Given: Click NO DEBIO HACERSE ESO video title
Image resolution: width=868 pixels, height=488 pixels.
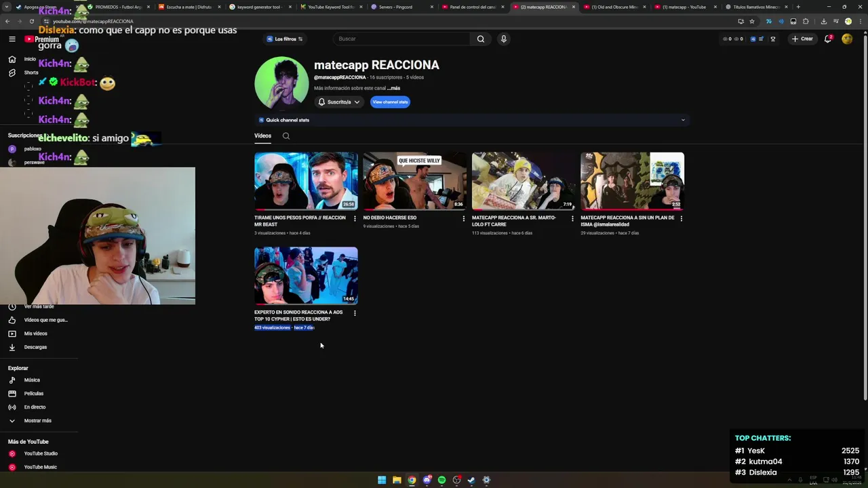Looking at the screenshot, I should [x=390, y=218].
